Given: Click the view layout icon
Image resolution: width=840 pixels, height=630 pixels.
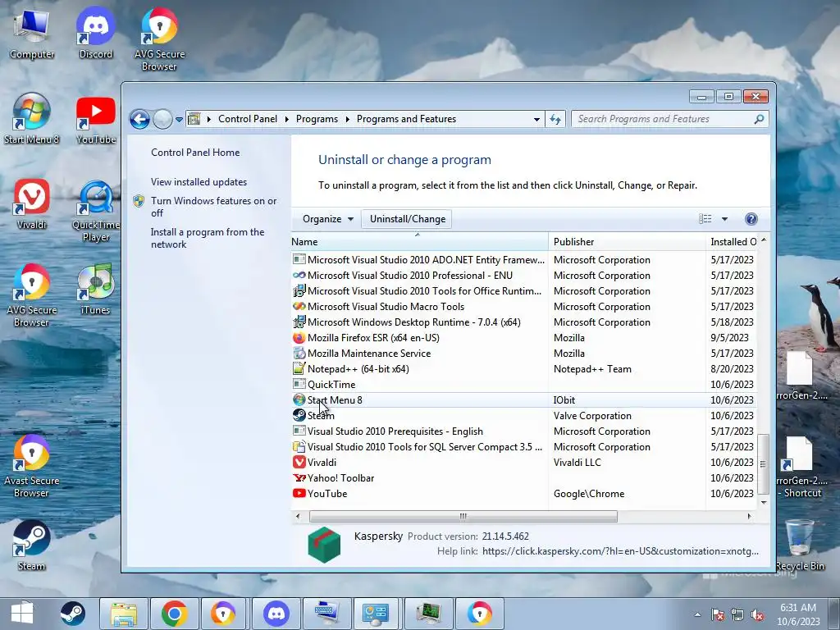Looking at the screenshot, I should [705, 218].
